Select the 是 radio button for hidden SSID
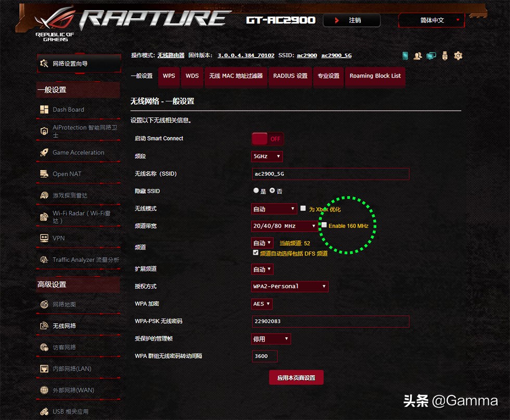Screen dimensions: 510x420 point(256,191)
